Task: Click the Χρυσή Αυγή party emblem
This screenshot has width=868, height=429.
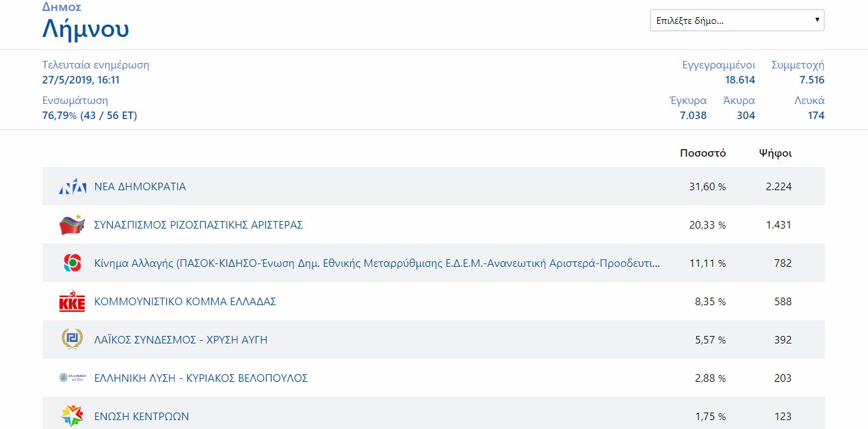Action: tap(72, 340)
